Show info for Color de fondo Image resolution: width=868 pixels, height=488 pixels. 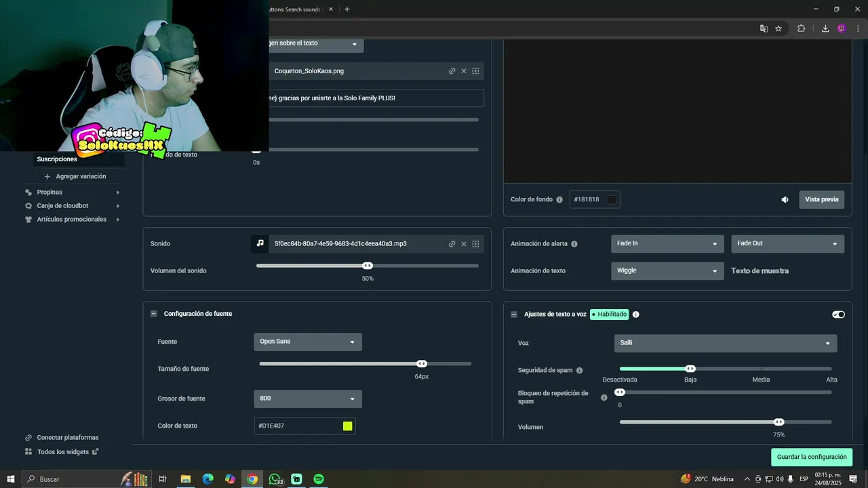coord(559,200)
